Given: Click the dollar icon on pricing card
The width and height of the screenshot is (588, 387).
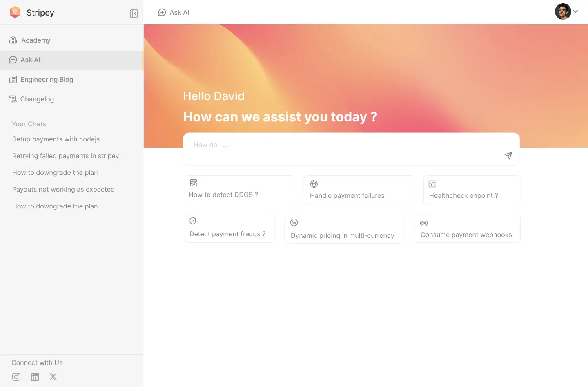Looking at the screenshot, I should (294, 222).
